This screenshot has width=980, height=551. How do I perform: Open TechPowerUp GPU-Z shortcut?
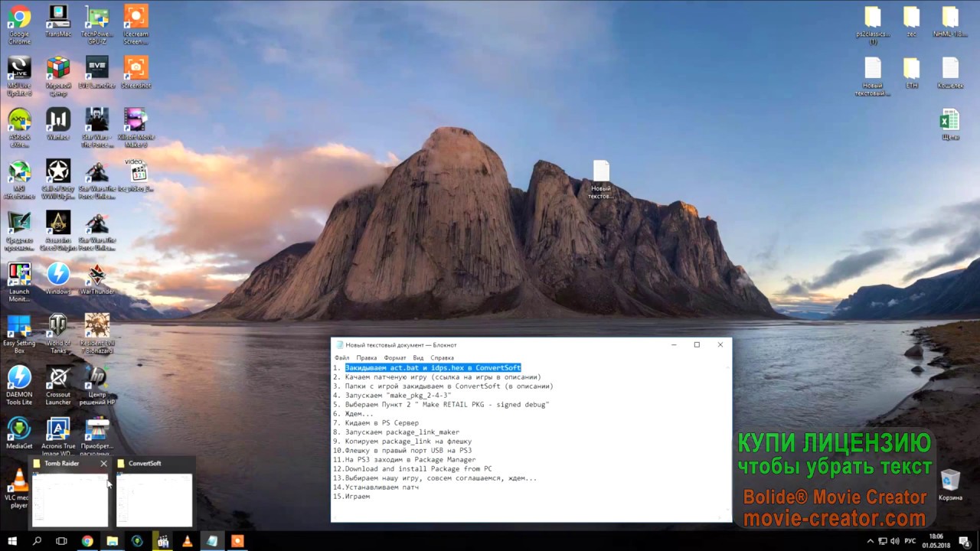pos(97,24)
